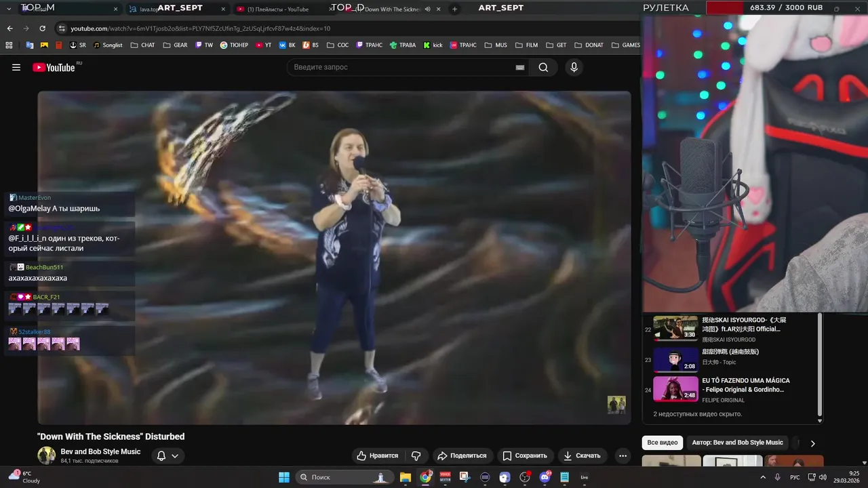The width and height of the screenshot is (868, 488).
Task: Open the Windows Start menu
Action: (284, 477)
